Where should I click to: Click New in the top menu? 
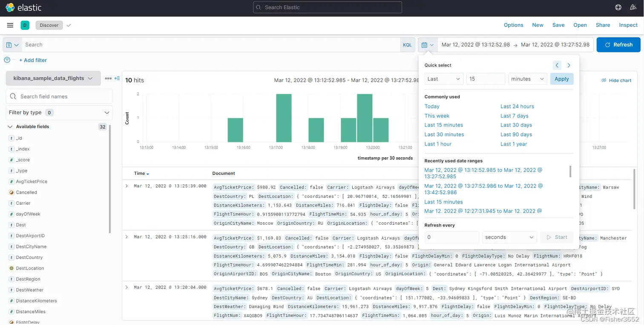click(538, 25)
